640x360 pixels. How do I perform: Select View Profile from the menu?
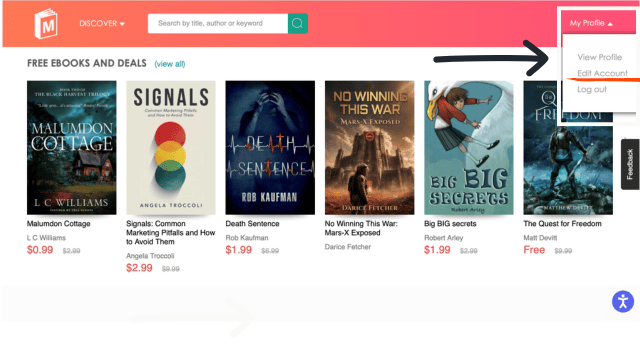pyautogui.click(x=599, y=57)
